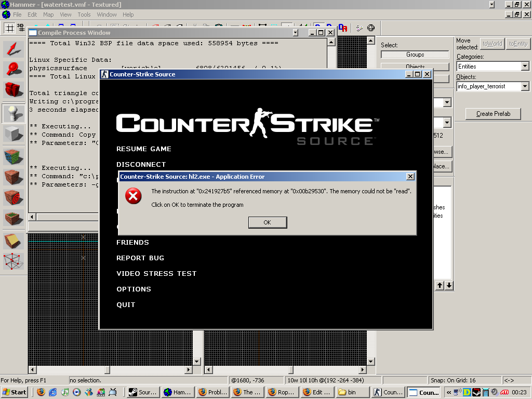Expand the Compile Process Window title dropdown arrow
The image size is (532, 399).
point(296,33)
